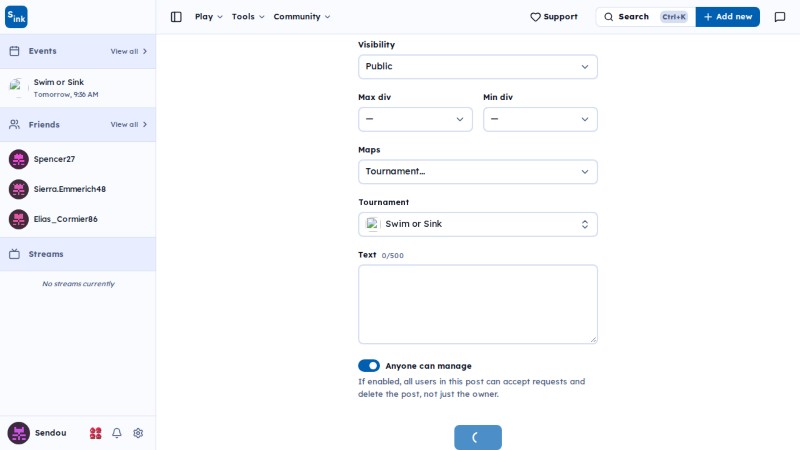Click Swim or Sink event thumbnail in sidebar
Viewport: 800px width, 450px height.
click(16, 88)
